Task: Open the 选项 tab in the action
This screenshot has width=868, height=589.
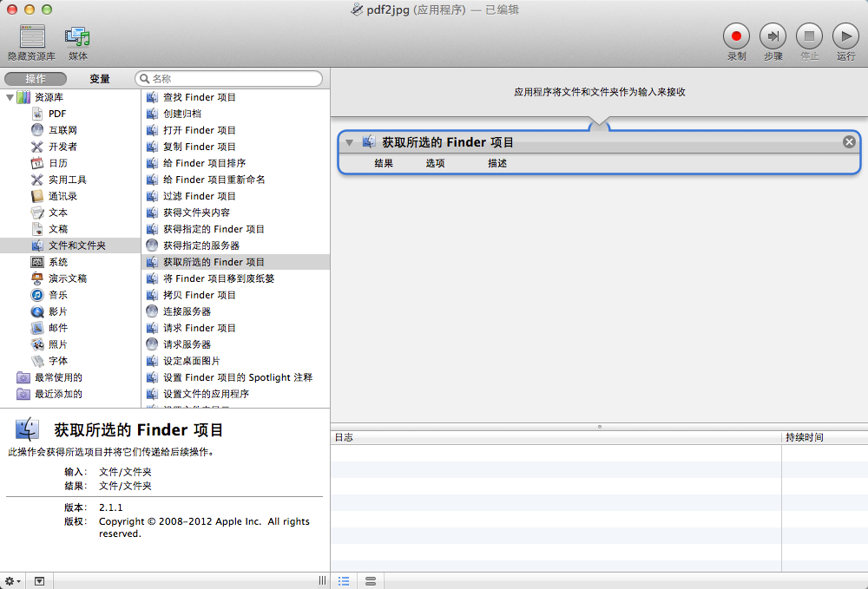Action: tap(435, 163)
